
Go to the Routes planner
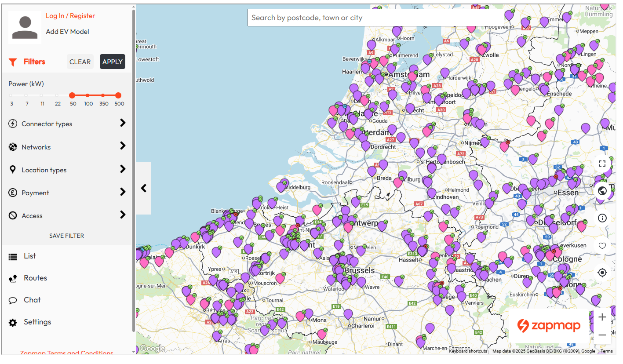35,278
